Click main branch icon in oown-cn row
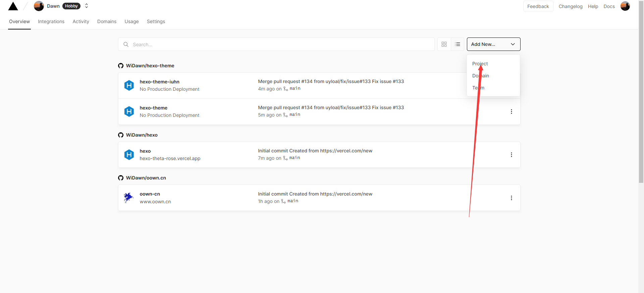Screen dimensions: 644x293 (283, 201)
